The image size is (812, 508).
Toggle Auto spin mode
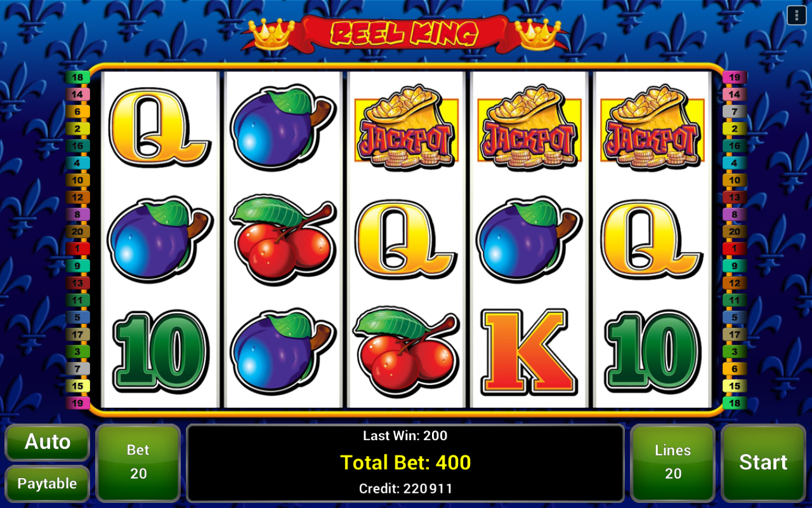(48, 442)
